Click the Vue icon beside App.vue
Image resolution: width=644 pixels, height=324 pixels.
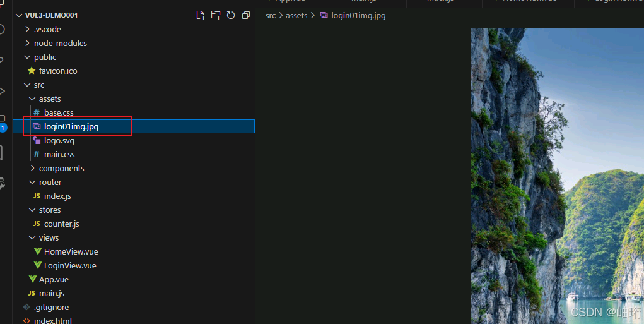click(x=32, y=279)
